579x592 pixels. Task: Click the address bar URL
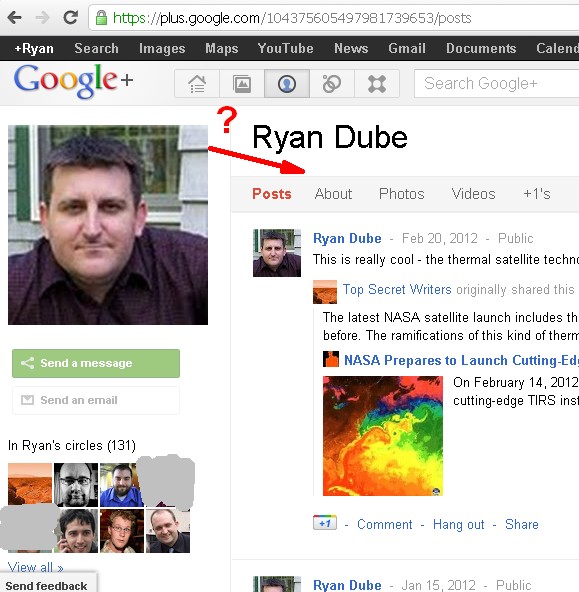(x=292, y=18)
